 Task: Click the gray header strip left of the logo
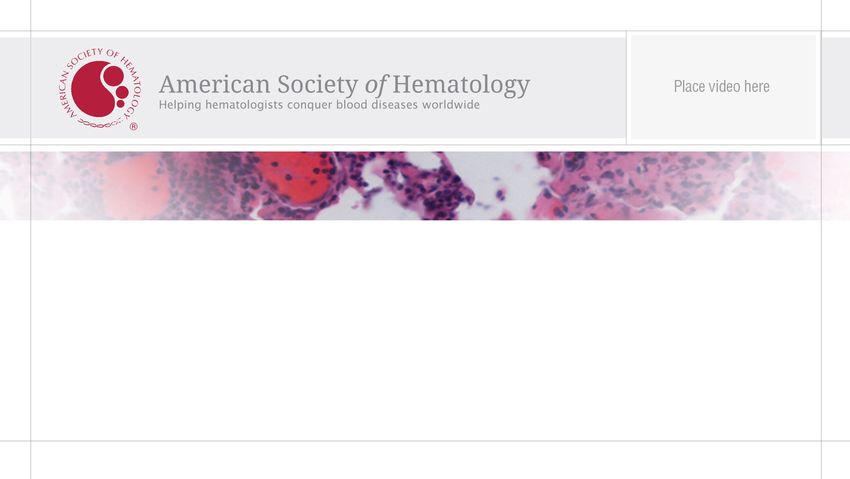(x=15, y=88)
